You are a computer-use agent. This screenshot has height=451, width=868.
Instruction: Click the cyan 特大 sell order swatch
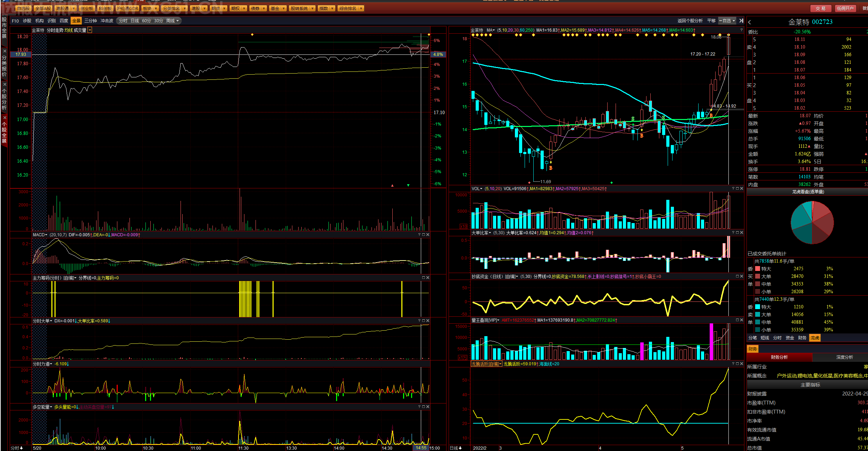coord(758,307)
